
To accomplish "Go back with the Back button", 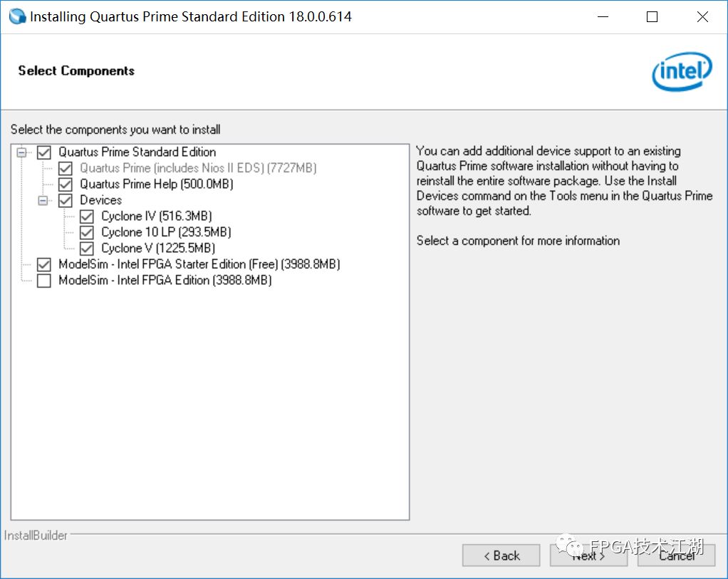I will [x=501, y=555].
